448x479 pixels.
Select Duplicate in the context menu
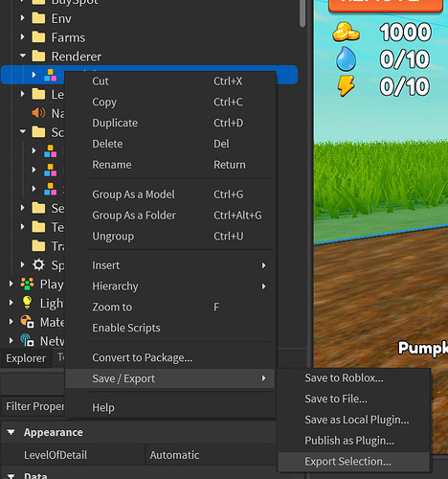click(x=170, y=123)
